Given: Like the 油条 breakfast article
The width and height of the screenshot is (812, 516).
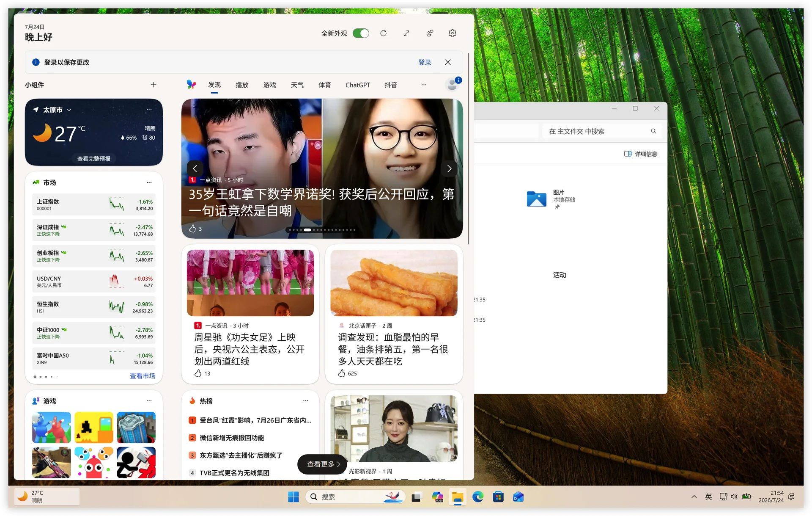Looking at the screenshot, I should point(342,373).
